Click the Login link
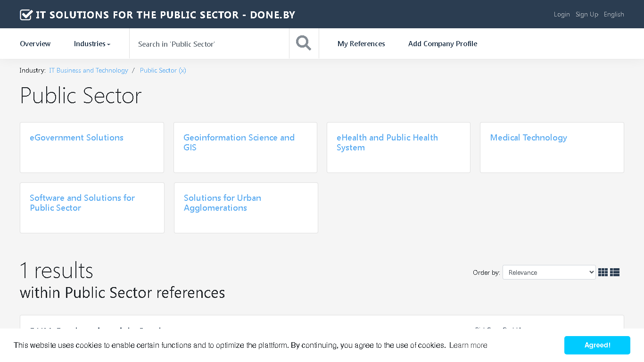 coord(562,15)
